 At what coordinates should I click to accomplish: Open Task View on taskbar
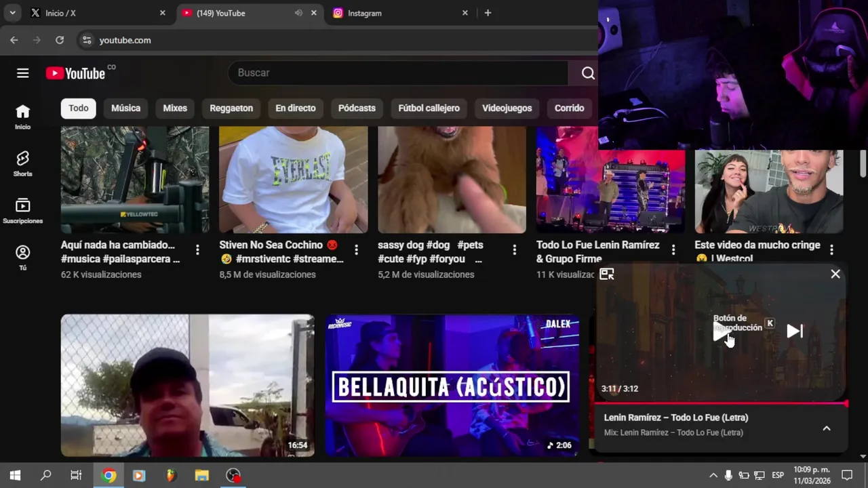pos(76,476)
